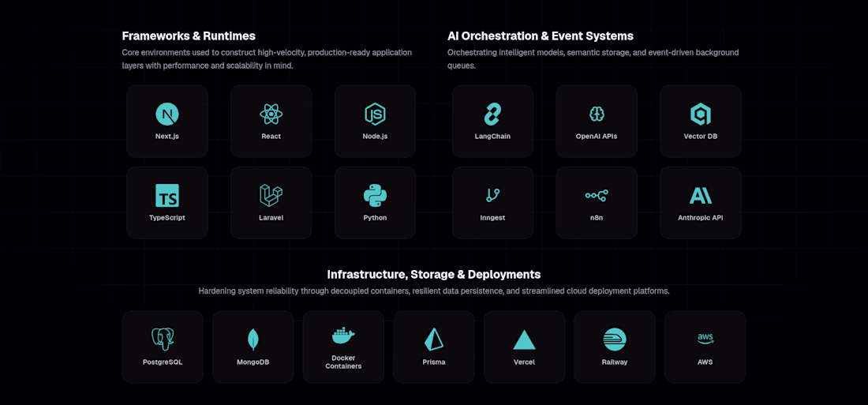The image size is (868, 405).
Task: Select the Railway label text
Action: (x=615, y=362)
